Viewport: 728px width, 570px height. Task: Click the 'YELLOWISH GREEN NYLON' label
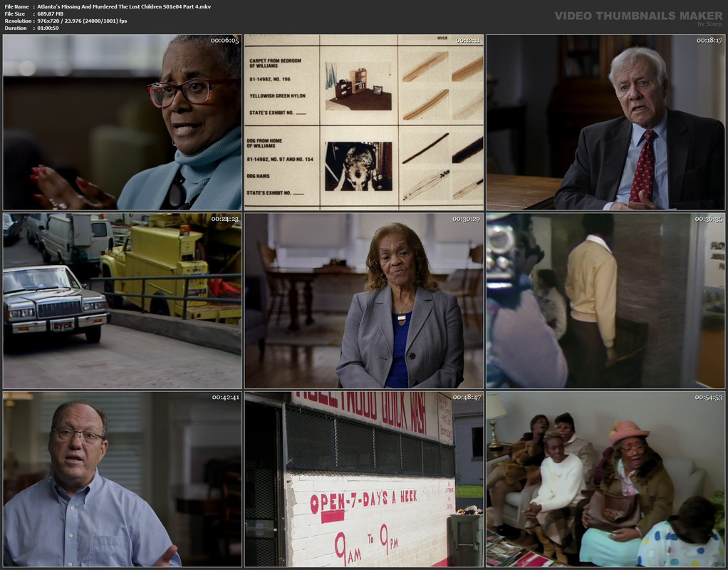tap(277, 95)
